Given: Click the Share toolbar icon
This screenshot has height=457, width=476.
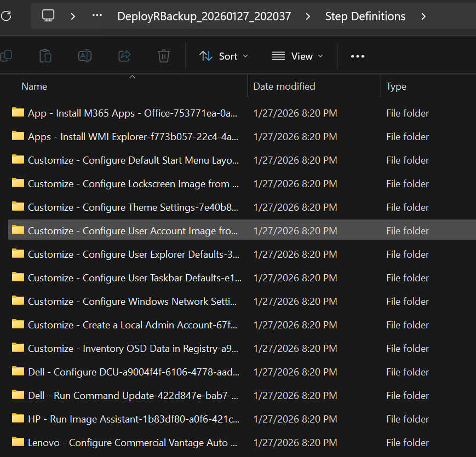Looking at the screenshot, I should click(x=124, y=56).
